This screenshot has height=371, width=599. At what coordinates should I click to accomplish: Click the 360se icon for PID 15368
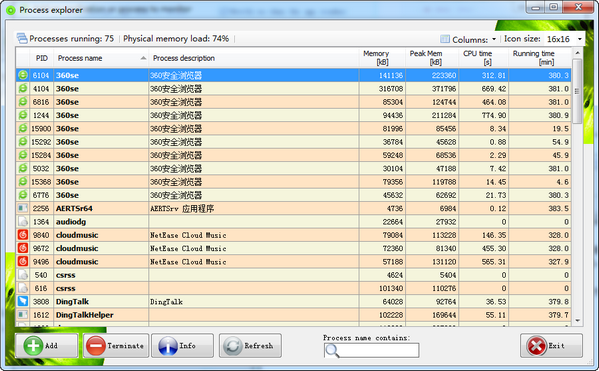coord(23,181)
